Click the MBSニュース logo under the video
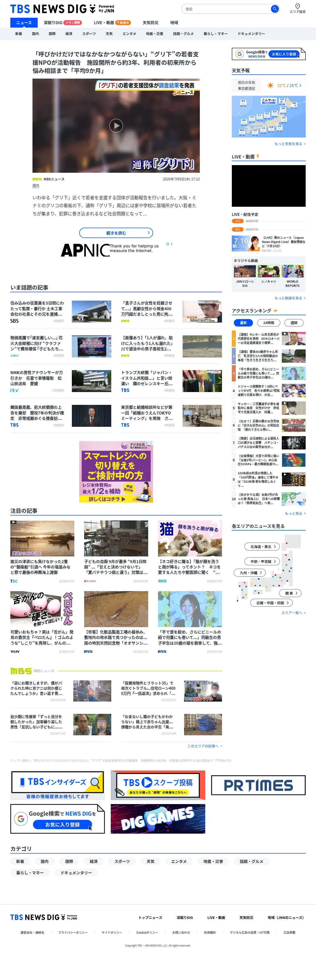Image resolution: width=316 pixels, height=980 pixels. pos(37,179)
